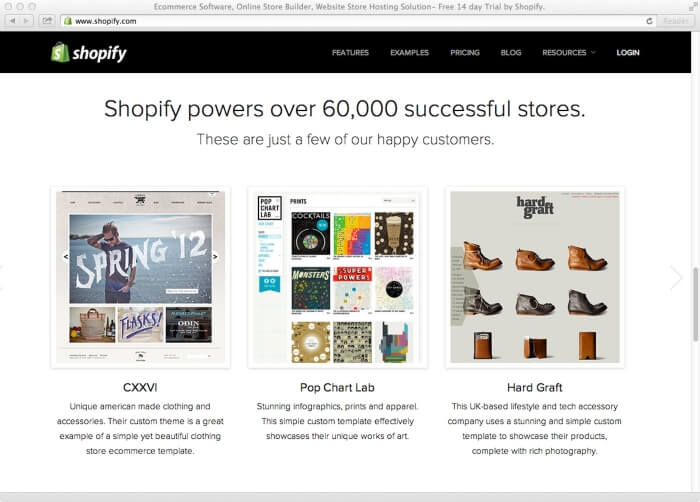Image resolution: width=700 pixels, height=502 pixels.
Task: Open the Pop Chart Lab store preview
Action: (x=338, y=277)
